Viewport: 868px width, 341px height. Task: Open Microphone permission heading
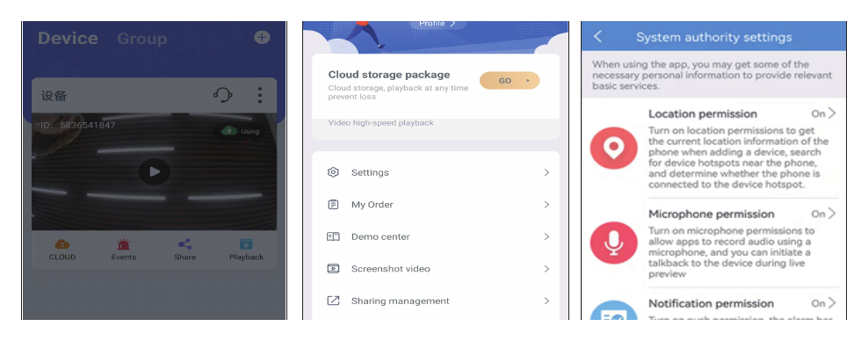click(712, 214)
